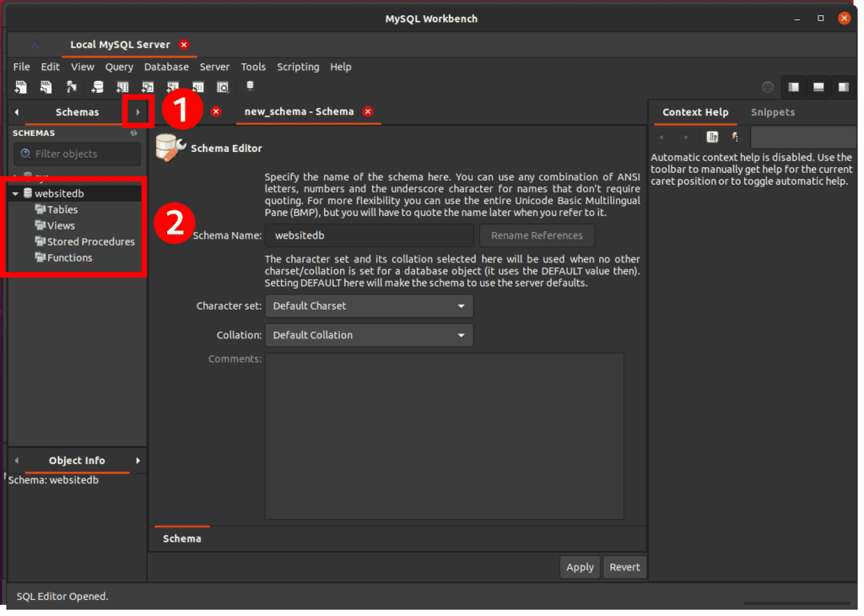
Task: Click the websitedb database icon
Action: (x=28, y=193)
